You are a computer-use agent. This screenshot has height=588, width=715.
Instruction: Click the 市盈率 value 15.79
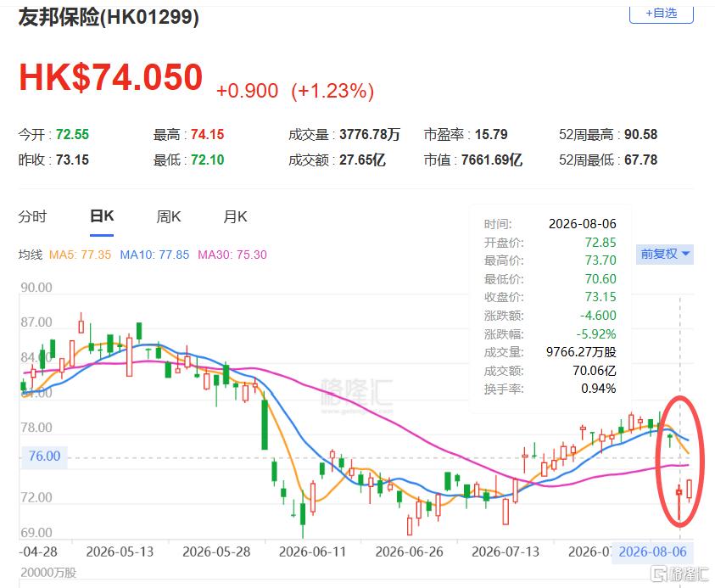pos(491,135)
